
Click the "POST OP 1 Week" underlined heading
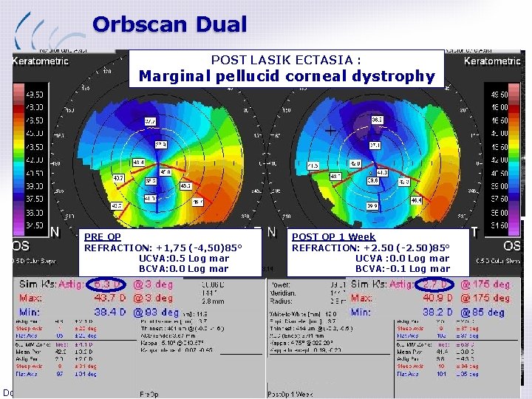tap(333, 236)
